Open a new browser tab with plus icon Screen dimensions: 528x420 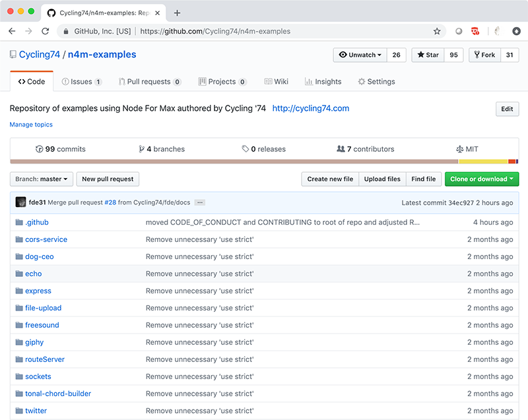pos(177,13)
